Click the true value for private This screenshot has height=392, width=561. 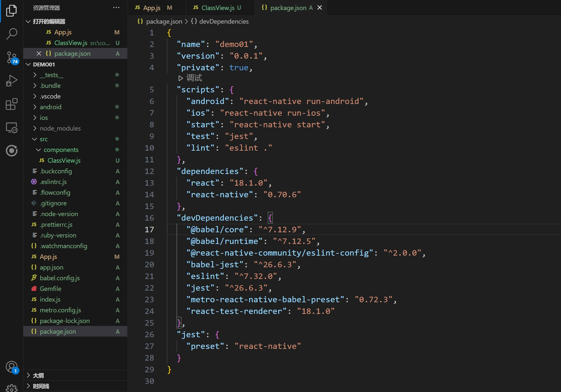[239, 68]
